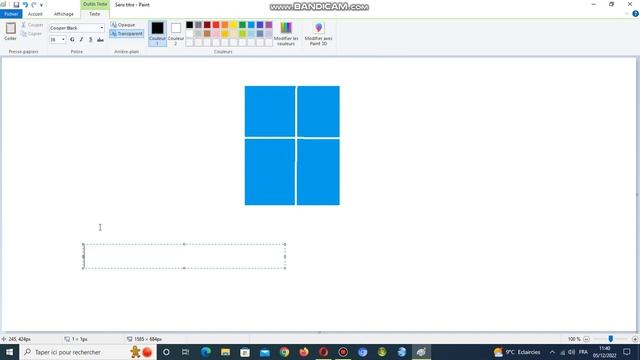
Task: Toggle italic text formatting
Action: pyautogui.click(x=81, y=40)
